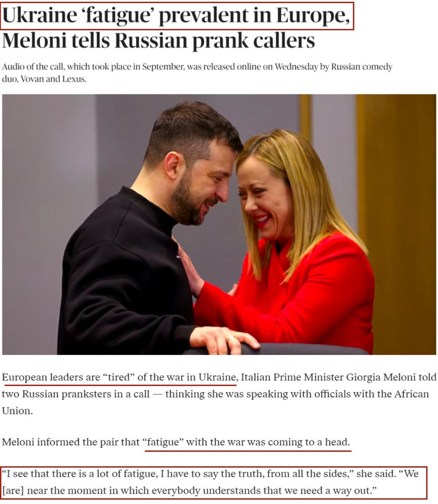Open the main article photo
The width and height of the screenshot is (438, 504).
click(x=219, y=224)
